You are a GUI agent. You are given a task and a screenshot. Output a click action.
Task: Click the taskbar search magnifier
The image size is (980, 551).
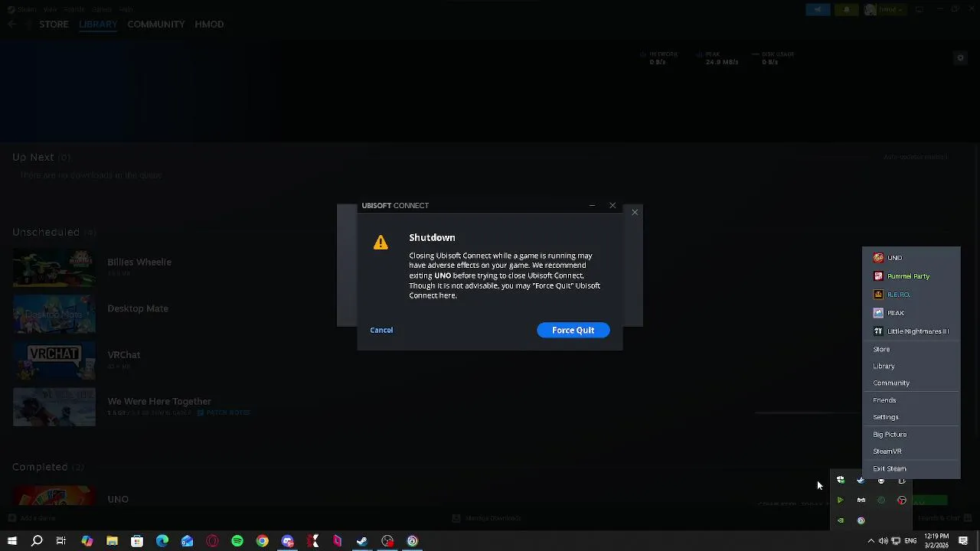click(37, 541)
